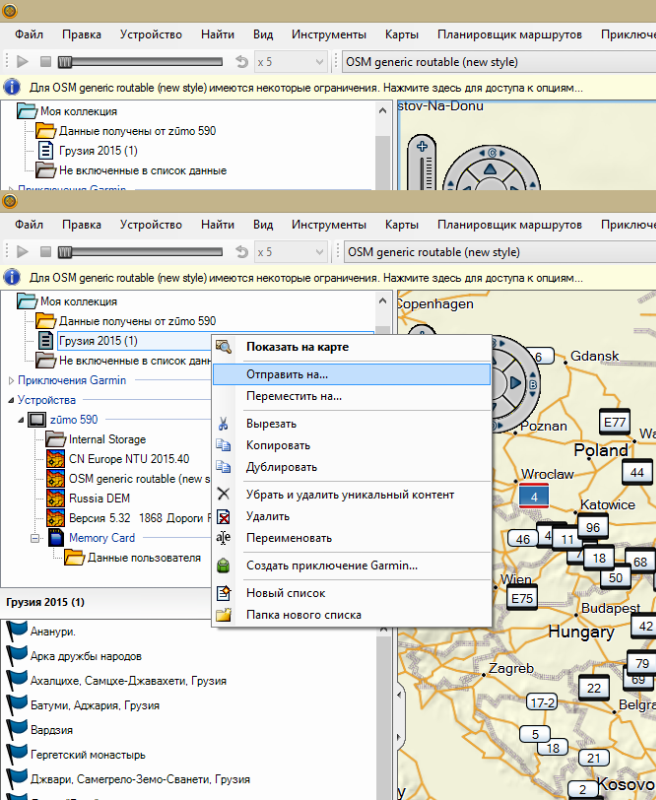Open 'Планировщик маршрутов' menu in lower window

click(509, 224)
